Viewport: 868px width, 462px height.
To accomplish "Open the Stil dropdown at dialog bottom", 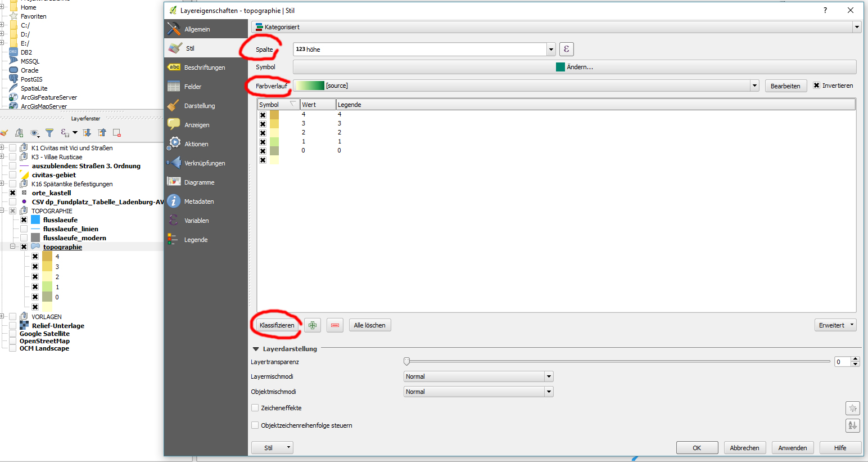I will coord(273,448).
